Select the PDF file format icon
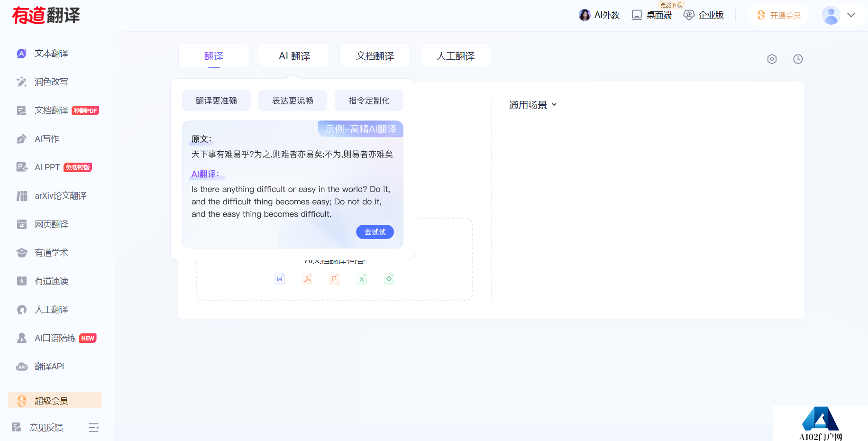868x441 pixels. 307,279
